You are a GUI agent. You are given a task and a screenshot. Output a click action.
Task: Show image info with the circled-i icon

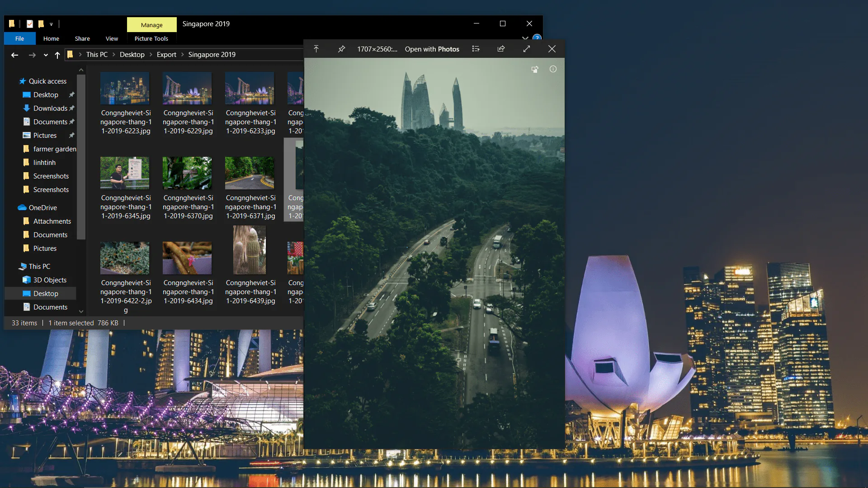tap(553, 69)
